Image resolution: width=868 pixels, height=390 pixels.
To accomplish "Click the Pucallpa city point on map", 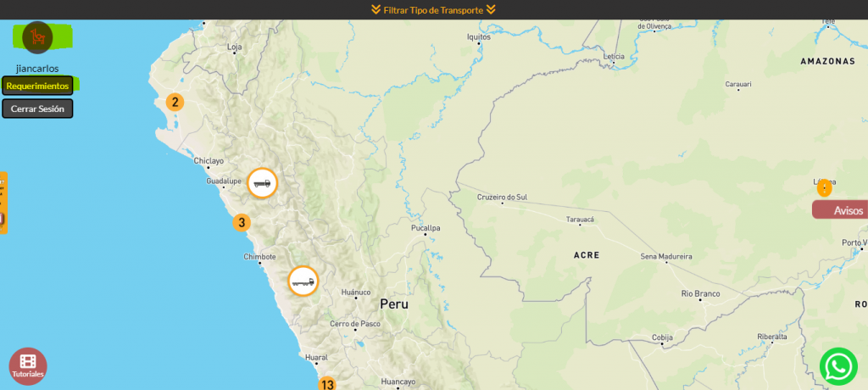I will tap(425, 236).
